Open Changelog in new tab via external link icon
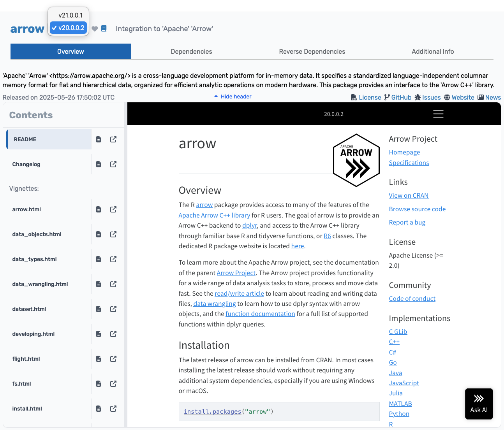Screen dimensions: 504x430 (x=113, y=164)
